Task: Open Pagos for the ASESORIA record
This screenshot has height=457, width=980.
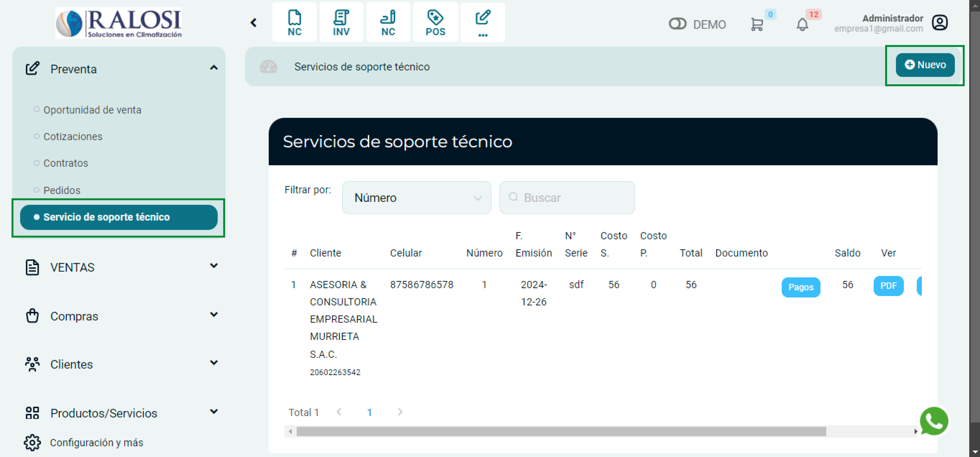Action: click(801, 287)
